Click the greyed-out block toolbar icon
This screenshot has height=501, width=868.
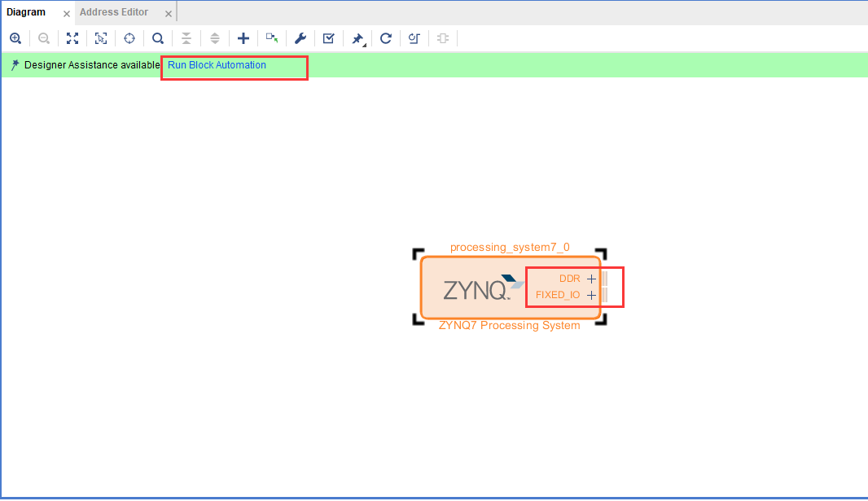coord(443,38)
